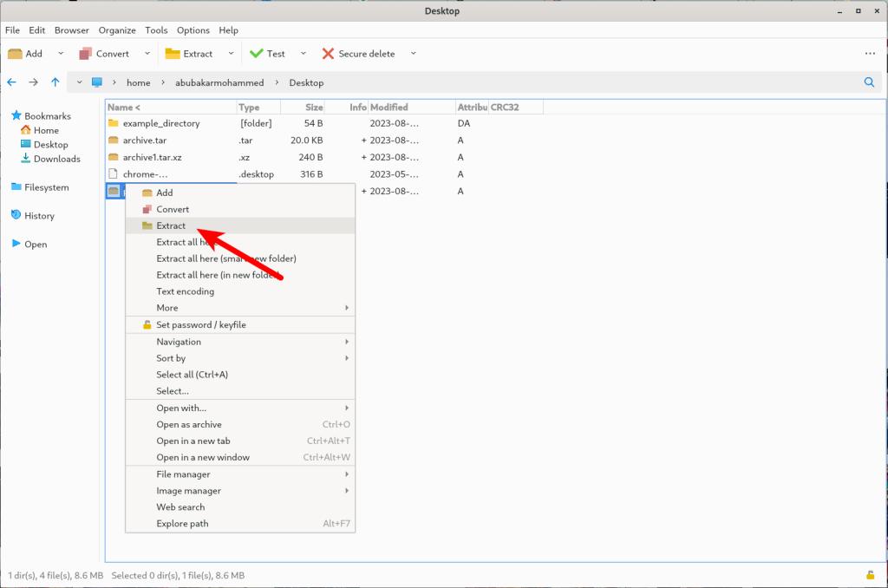Open the Organize menu

point(117,29)
